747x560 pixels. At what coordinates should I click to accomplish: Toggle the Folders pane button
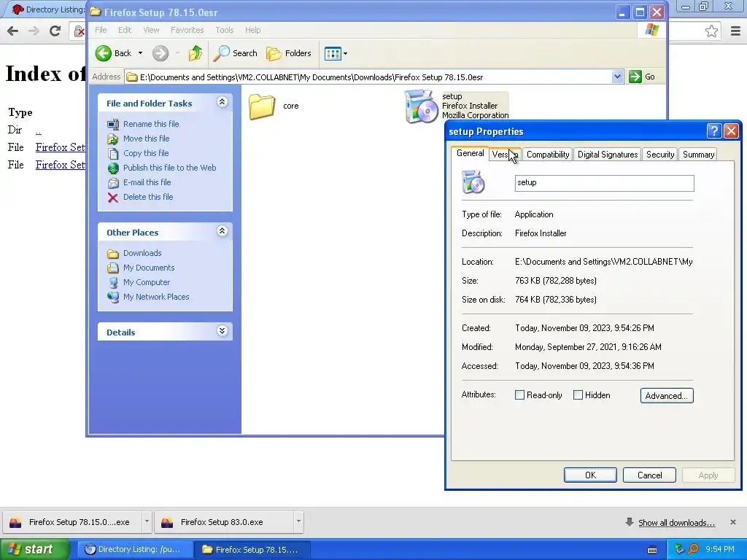[289, 53]
